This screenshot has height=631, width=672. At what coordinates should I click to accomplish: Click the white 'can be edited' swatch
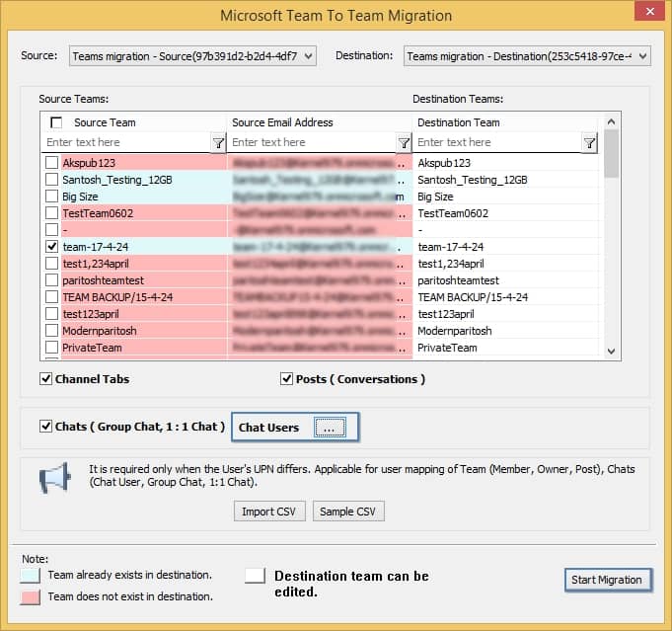[x=255, y=576]
